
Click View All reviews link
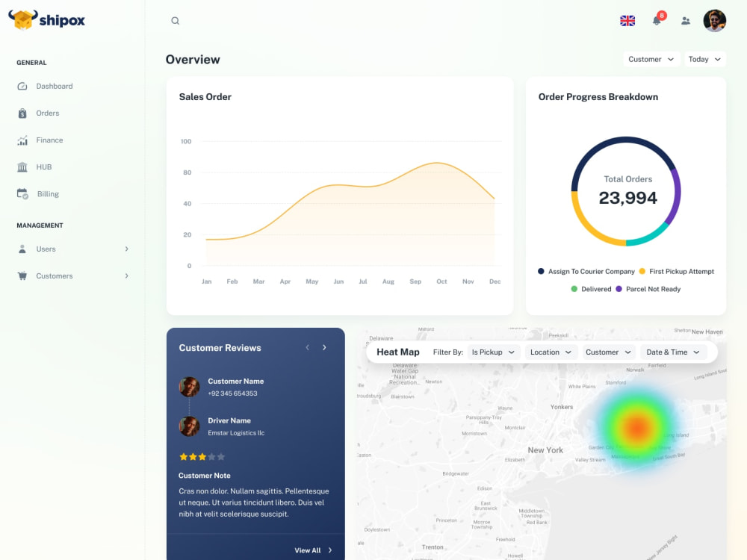coord(308,550)
